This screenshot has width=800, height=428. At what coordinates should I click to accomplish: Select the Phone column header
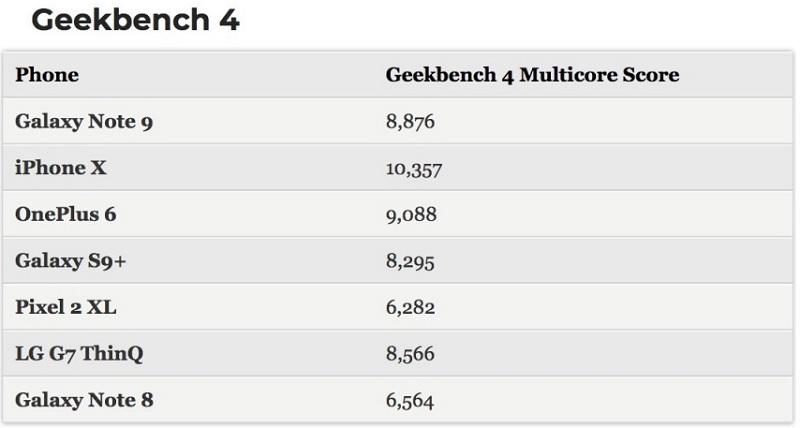click(x=47, y=75)
